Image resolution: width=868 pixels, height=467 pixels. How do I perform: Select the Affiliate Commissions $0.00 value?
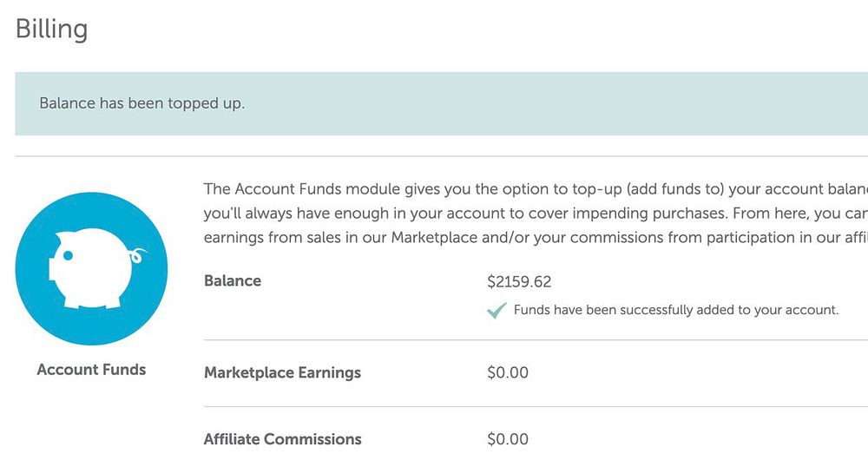tap(508, 439)
